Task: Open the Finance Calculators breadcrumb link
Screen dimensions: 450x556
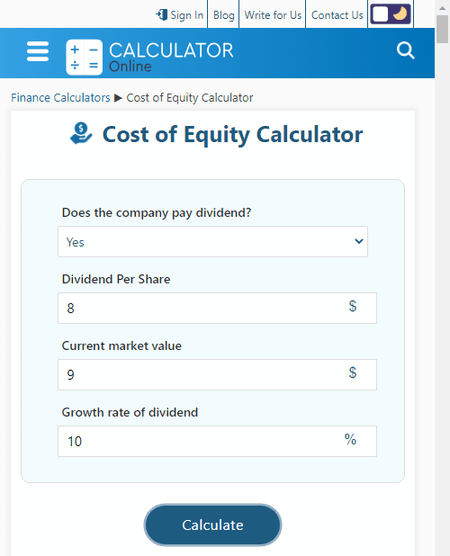Action: pos(60,98)
